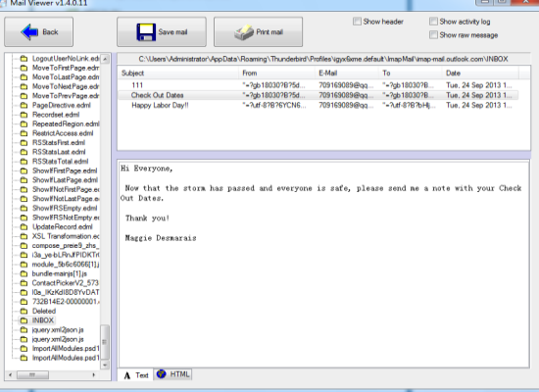Select ContactPickerV2_573 entry in tree
The image size is (539, 392).
[66, 283]
